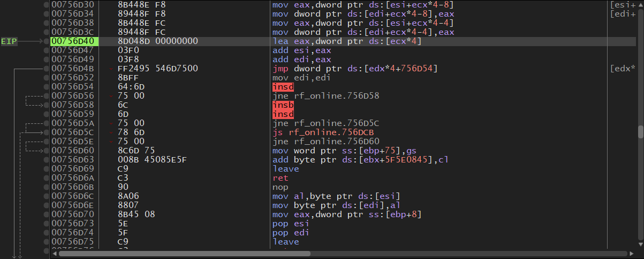The image size is (644, 259).
Task: Select the red 'insb' instruction
Action: (283, 105)
